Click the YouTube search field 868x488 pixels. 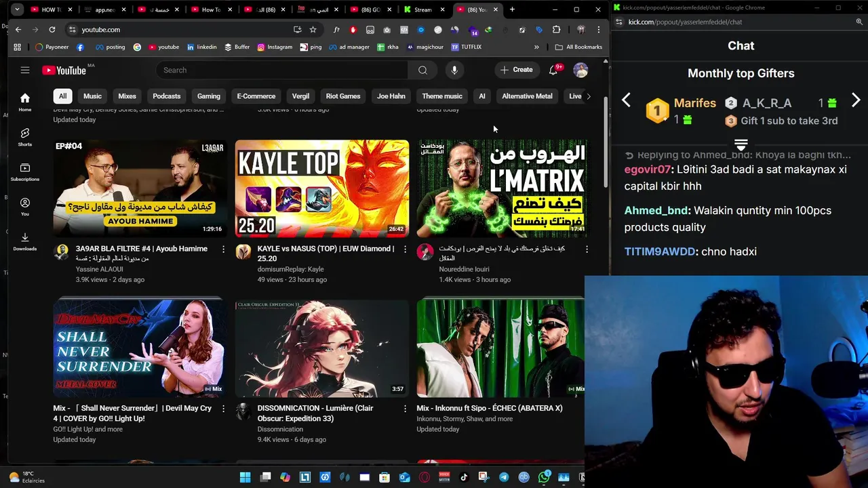point(282,70)
